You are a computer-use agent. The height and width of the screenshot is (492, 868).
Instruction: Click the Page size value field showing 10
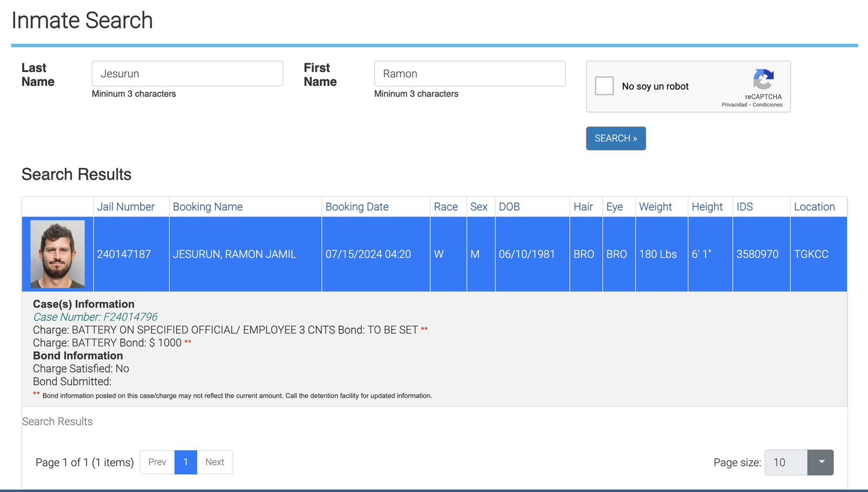coord(786,463)
